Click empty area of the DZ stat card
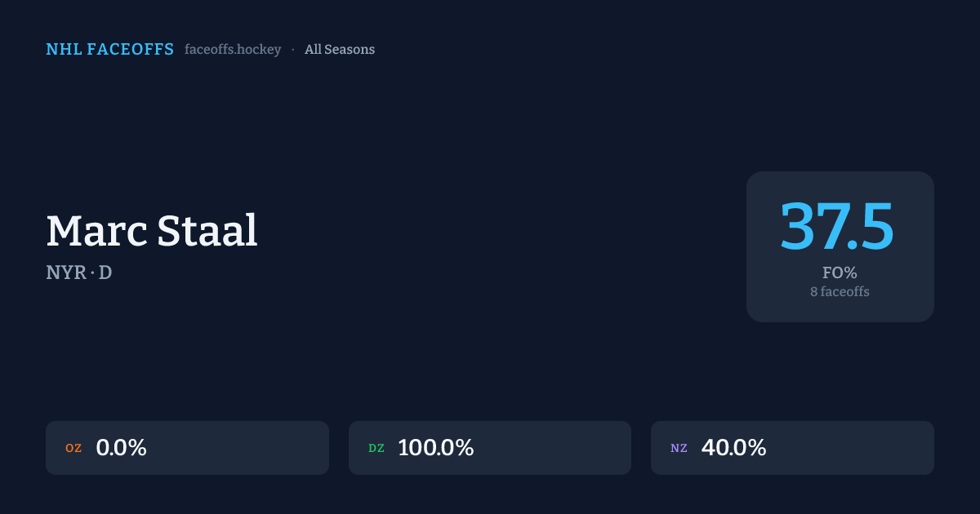 tap(555, 448)
